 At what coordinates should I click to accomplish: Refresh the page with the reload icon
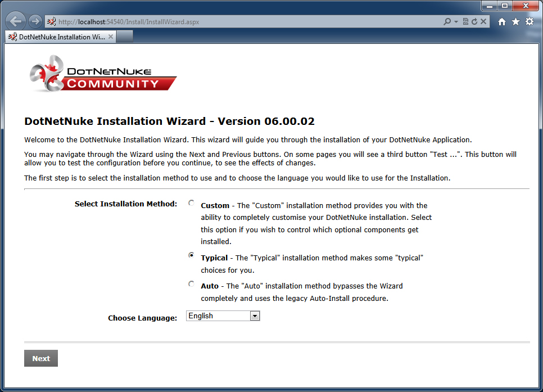474,21
